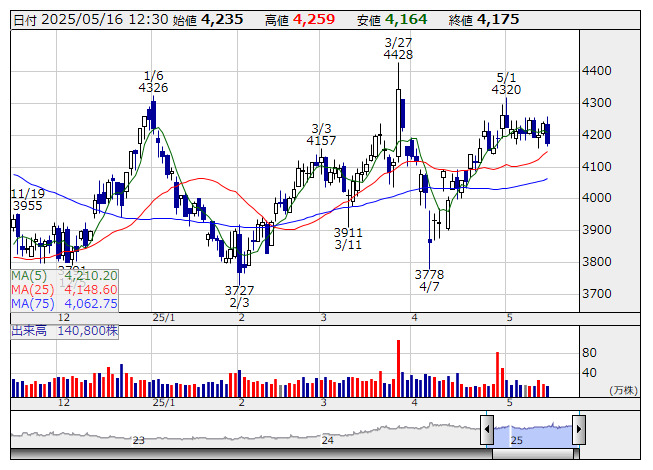The width and height of the screenshot is (653, 470).
Task: Click the 11/19 3955 label
Action: coord(27,199)
